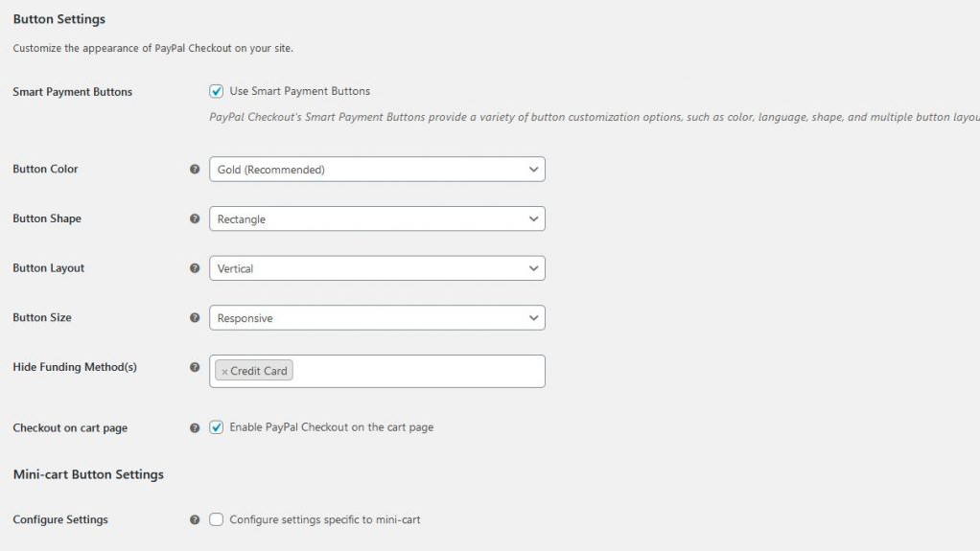
Task: Click the Configure Settings row label
Action: [x=60, y=519]
